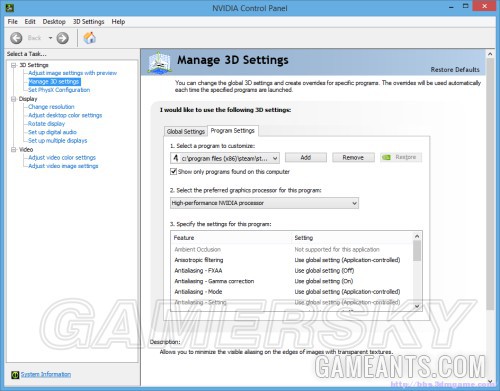Open back history dropdown arrow
Screen dimensions: 500x391
click(x=50, y=38)
